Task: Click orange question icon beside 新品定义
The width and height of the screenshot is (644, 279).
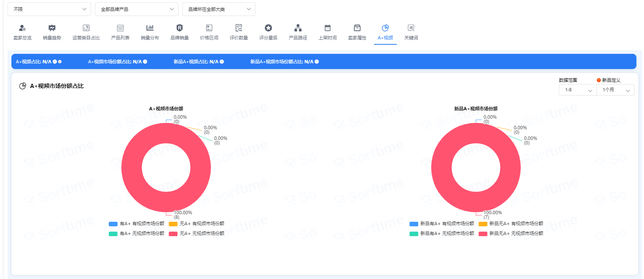Action: coord(599,80)
